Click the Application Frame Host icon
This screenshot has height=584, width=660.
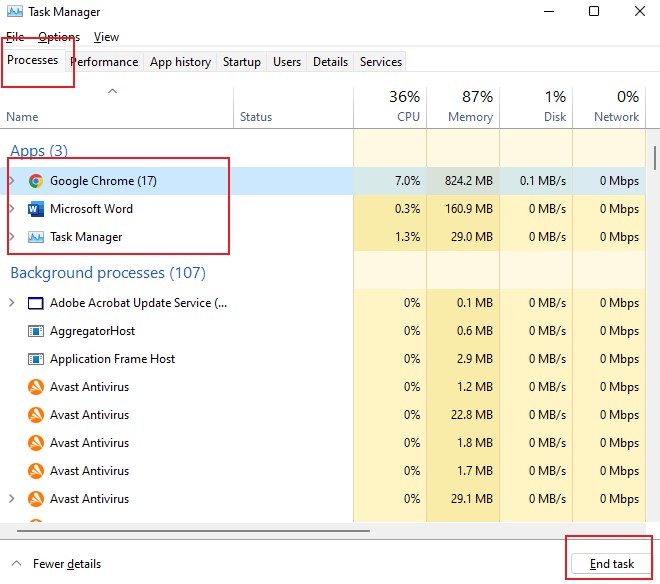(36, 359)
